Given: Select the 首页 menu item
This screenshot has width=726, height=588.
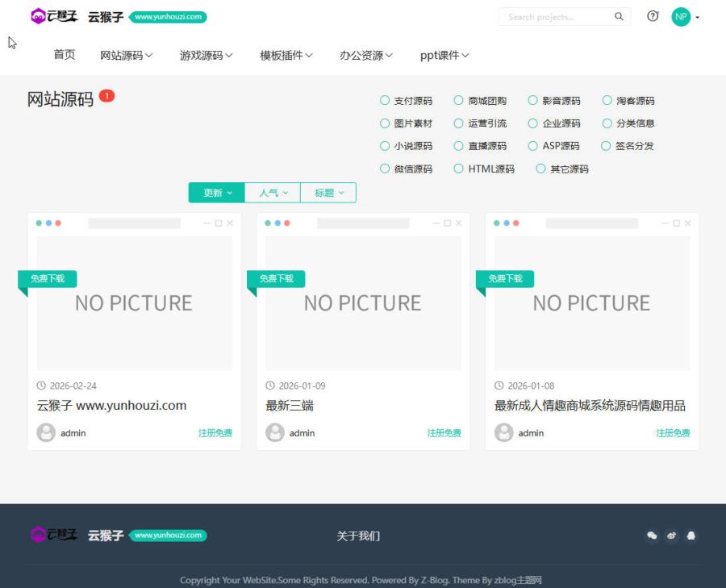Looking at the screenshot, I should (x=65, y=55).
